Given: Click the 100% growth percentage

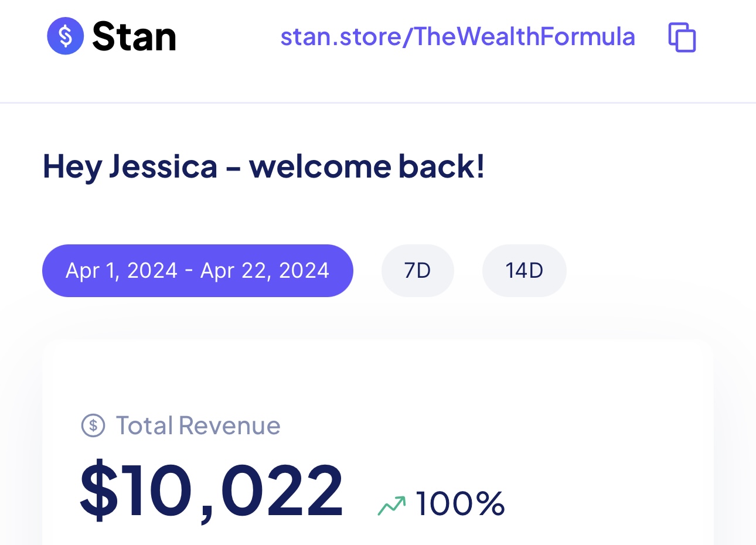Looking at the screenshot, I should coord(460,504).
